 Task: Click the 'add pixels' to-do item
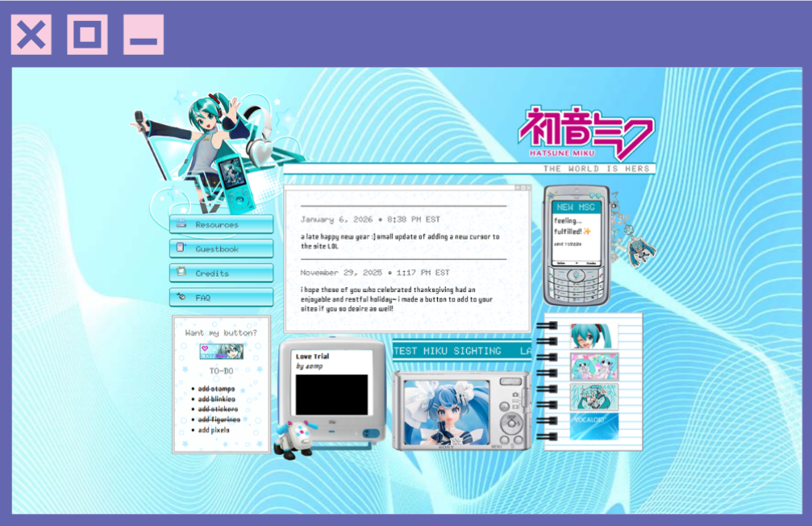pos(214,430)
